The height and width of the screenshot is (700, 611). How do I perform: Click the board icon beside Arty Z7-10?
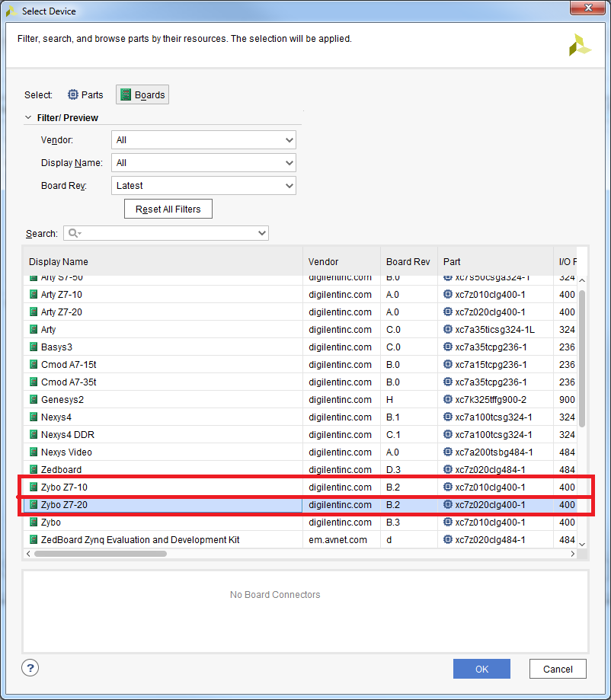click(34, 294)
